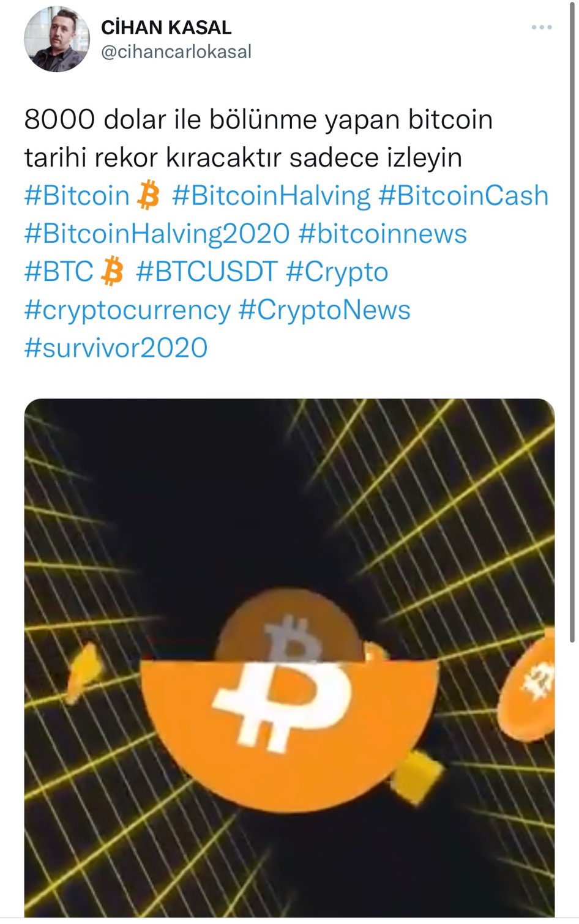Viewport: 579px width, 924px height.
Task: Open the #BitcoinCash hashtag
Action: pyautogui.click(x=463, y=196)
